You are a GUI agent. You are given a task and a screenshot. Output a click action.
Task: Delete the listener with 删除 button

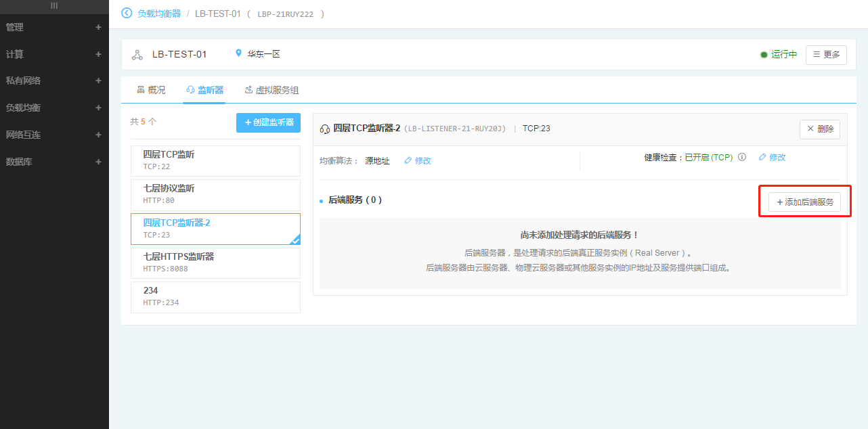[x=820, y=129]
